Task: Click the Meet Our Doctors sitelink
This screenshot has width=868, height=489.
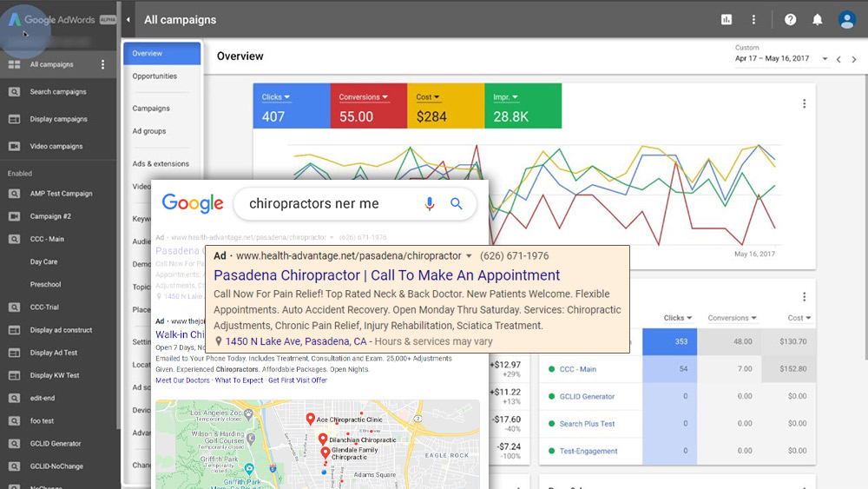Action: coord(182,380)
